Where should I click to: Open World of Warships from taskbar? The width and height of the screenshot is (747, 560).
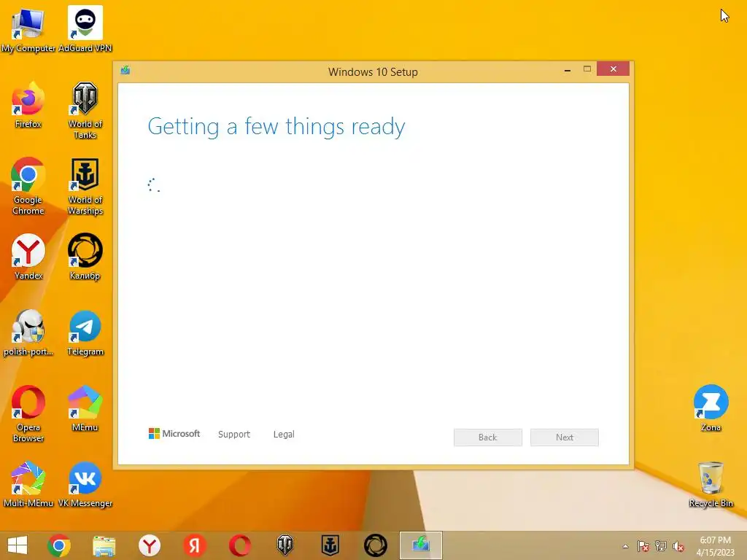pyautogui.click(x=330, y=545)
